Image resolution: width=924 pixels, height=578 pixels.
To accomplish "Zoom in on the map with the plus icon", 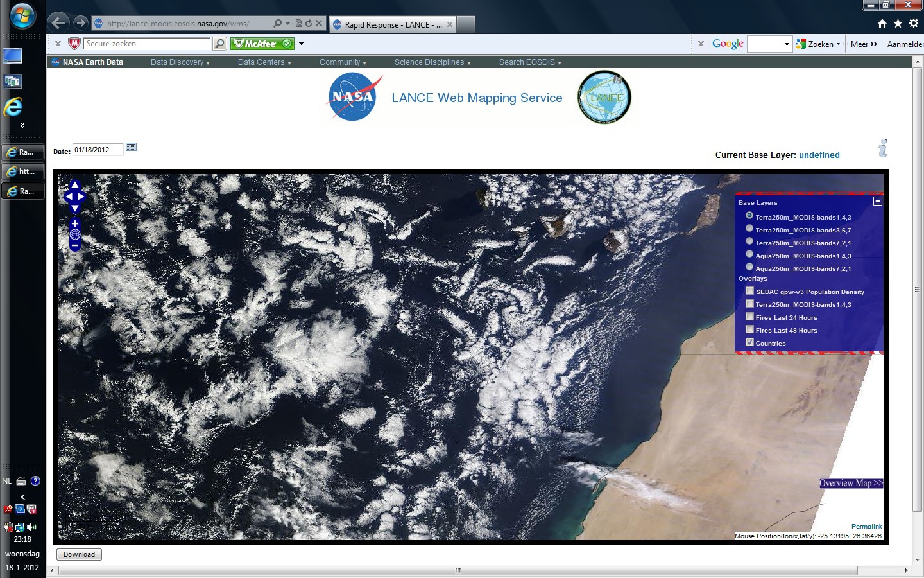I will pyautogui.click(x=74, y=224).
